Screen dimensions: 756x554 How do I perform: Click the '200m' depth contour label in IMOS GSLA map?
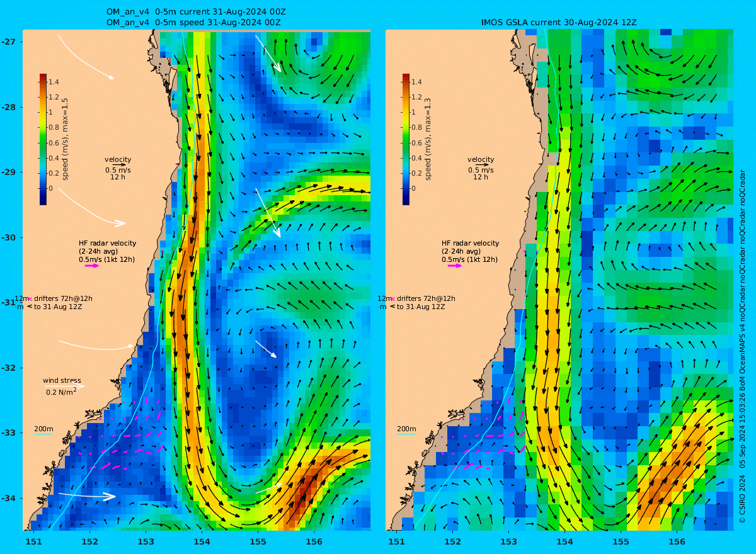(406, 429)
